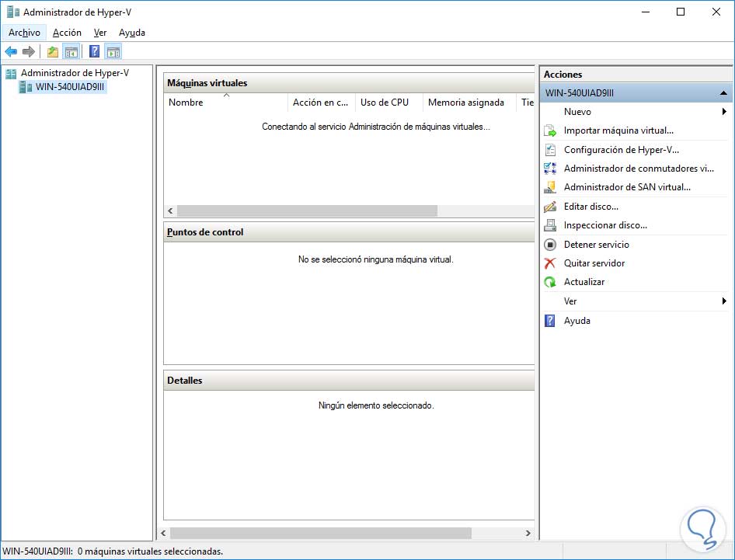Click Editar disco... action
The image size is (735, 560).
[591, 207]
